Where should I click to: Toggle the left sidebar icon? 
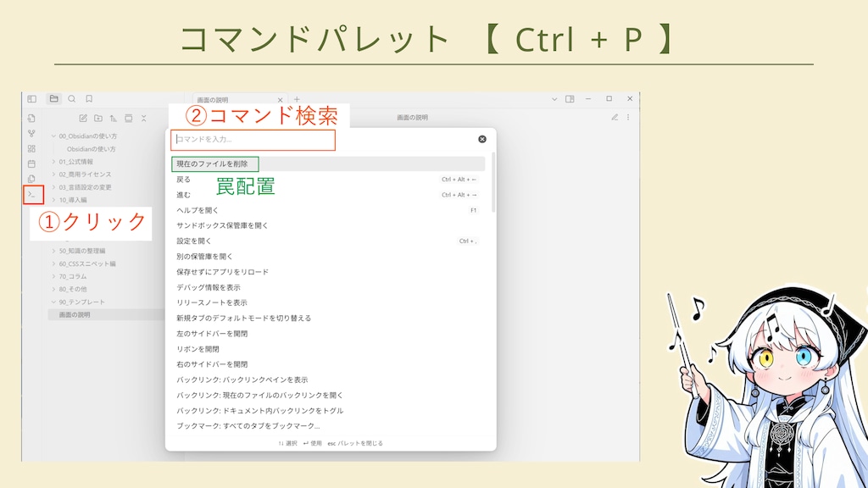coord(32,99)
